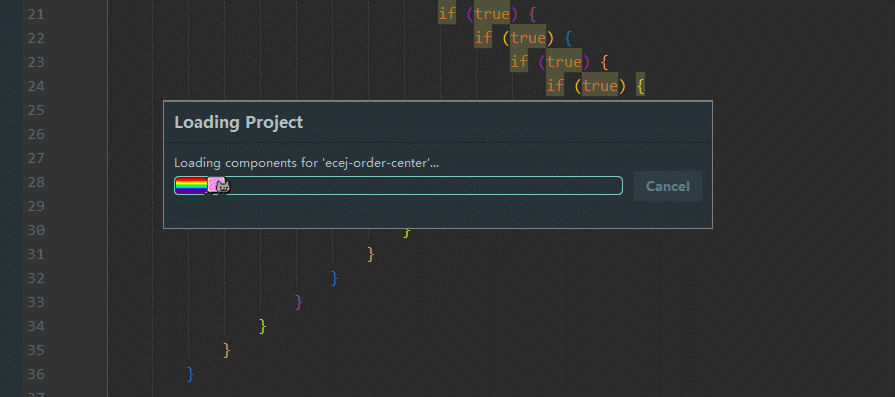Click the 'Loading Project' dialog title
The image size is (895, 397).
coord(239,122)
